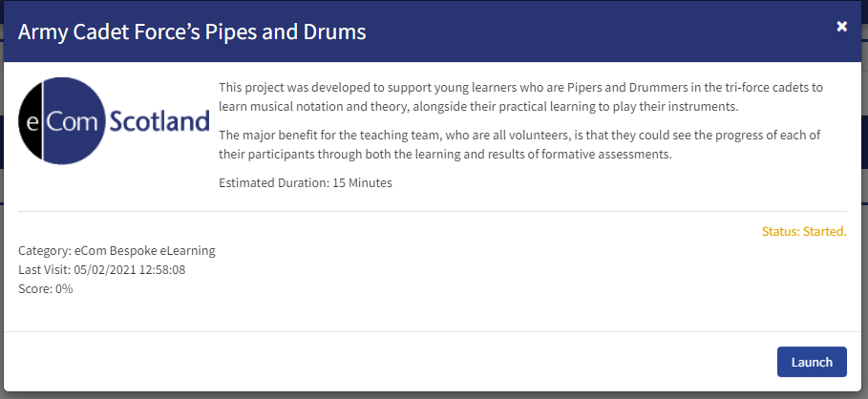Click the paragraph about Pipers and Drummers
868x399 pixels.
521,96
